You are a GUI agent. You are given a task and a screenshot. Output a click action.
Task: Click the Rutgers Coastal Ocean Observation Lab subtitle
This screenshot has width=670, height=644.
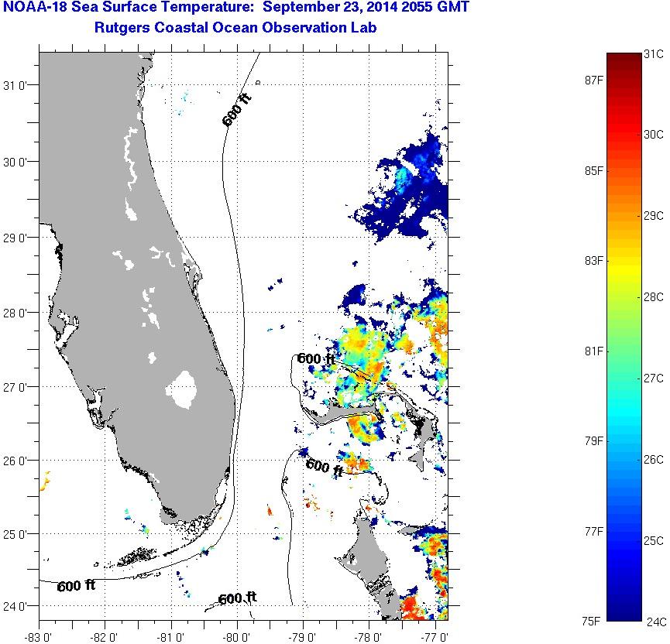click(241, 29)
